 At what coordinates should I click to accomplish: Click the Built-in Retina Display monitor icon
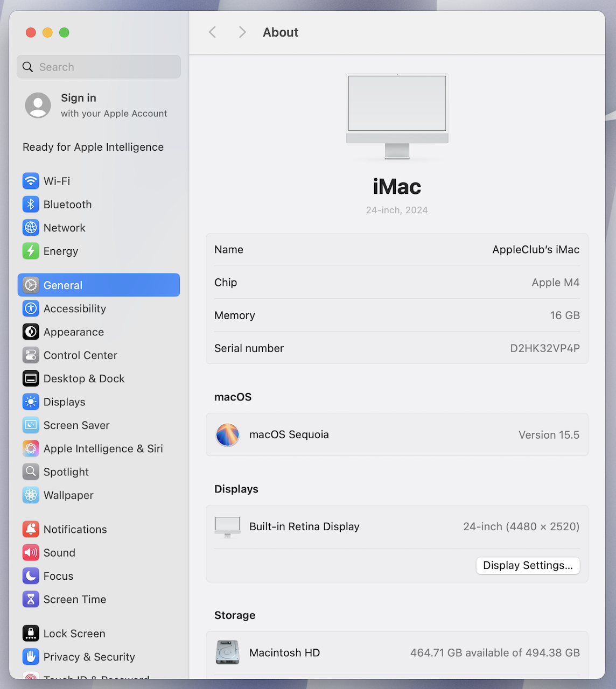(x=228, y=527)
